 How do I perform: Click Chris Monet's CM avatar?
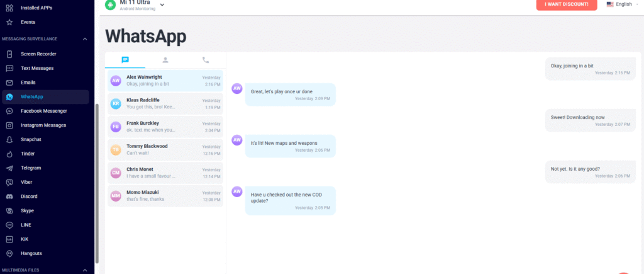click(116, 173)
